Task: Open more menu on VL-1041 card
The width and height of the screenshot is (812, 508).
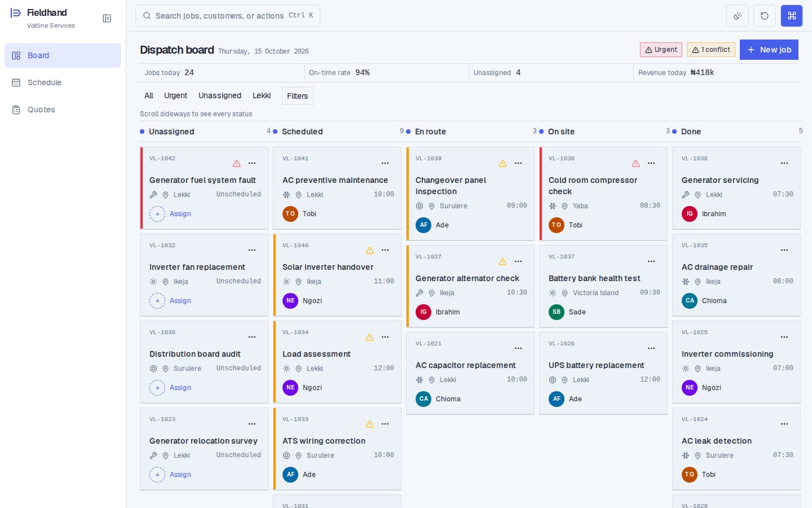Action: coord(385,163)
